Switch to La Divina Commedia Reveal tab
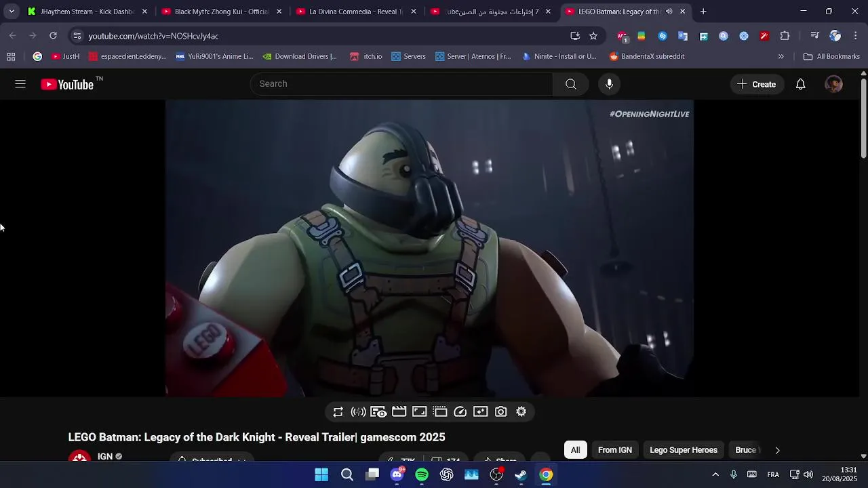The width and height of the screenshot is (868, 488). coord(356,12)
